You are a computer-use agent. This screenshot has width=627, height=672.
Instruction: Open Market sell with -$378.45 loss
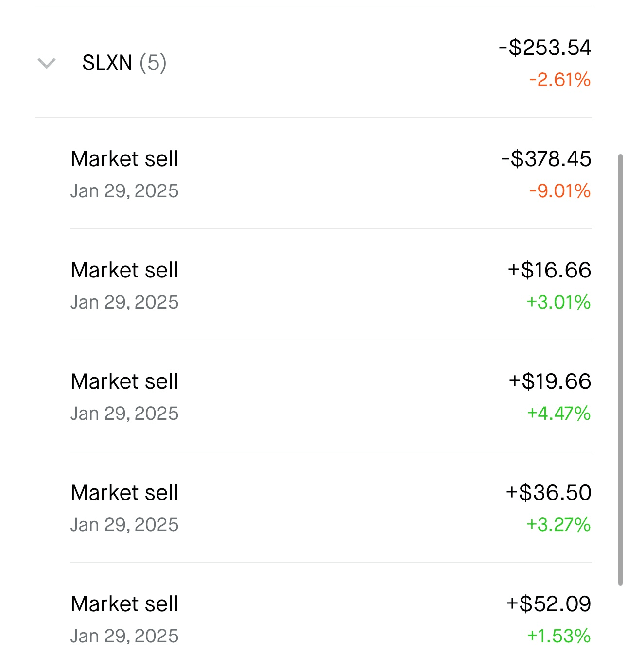(x=124, y=159)
